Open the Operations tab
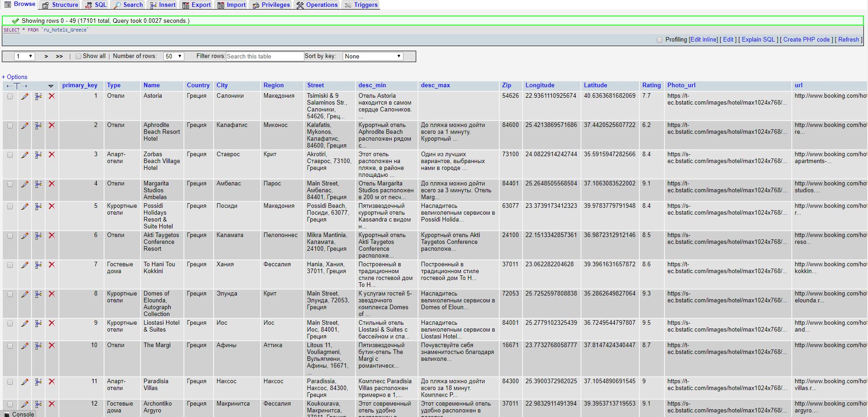Viewport: 868px width, 417px height. [x=317, y=5]
